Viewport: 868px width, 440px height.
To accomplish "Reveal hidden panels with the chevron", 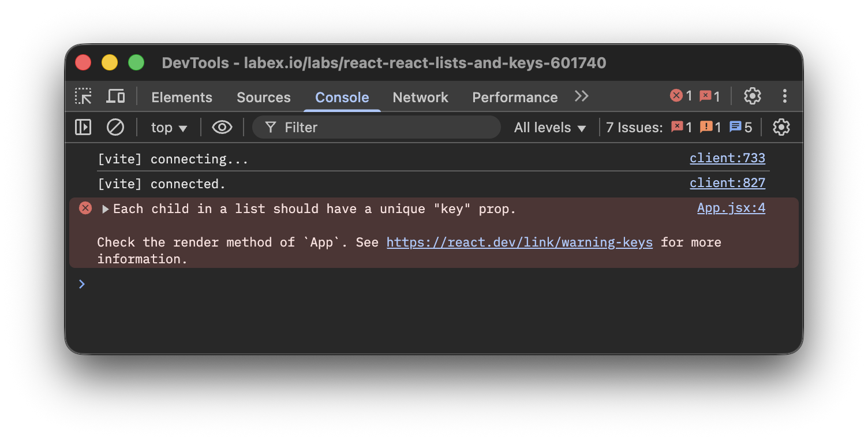I will pos(581,96).
